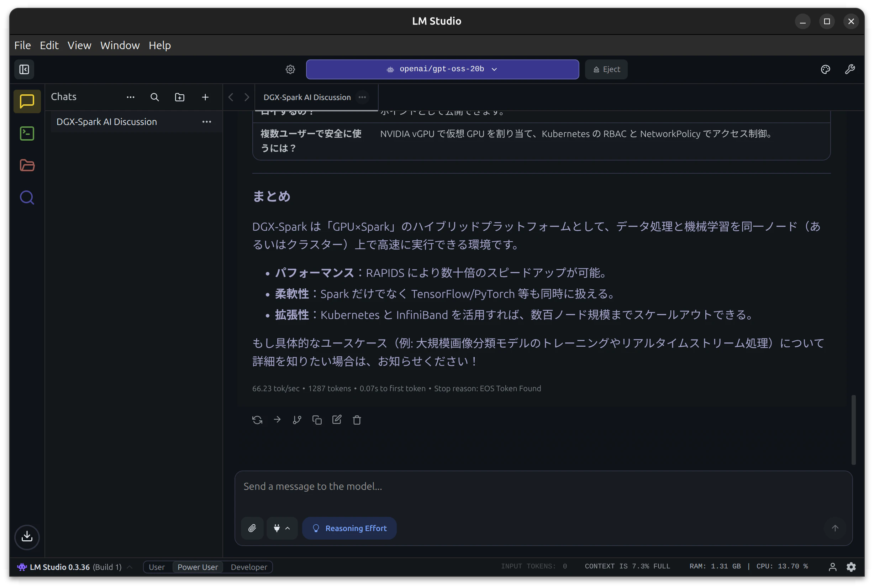The height and width of the screenshot is (588, 874).
Task: Open app settings gear in status bar
Action: click(851, 567)
